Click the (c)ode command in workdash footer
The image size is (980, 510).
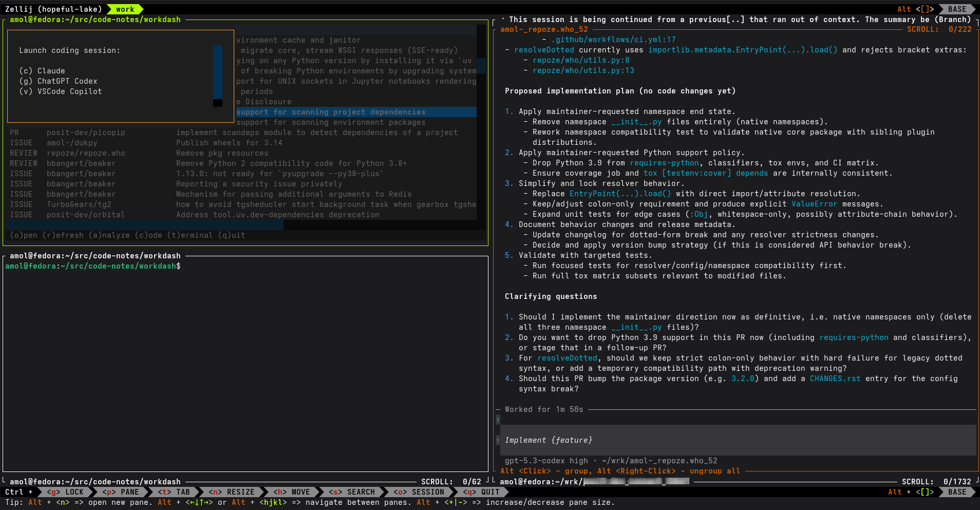point(148,235)
